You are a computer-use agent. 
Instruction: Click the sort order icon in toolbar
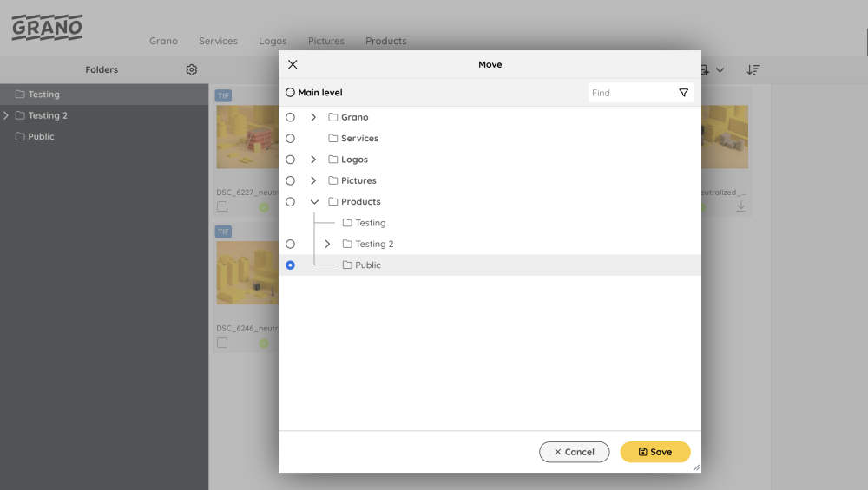point(753,69)
